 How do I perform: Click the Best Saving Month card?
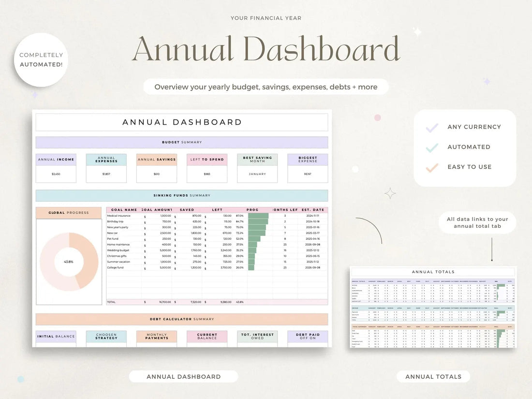tap(257, 168)
